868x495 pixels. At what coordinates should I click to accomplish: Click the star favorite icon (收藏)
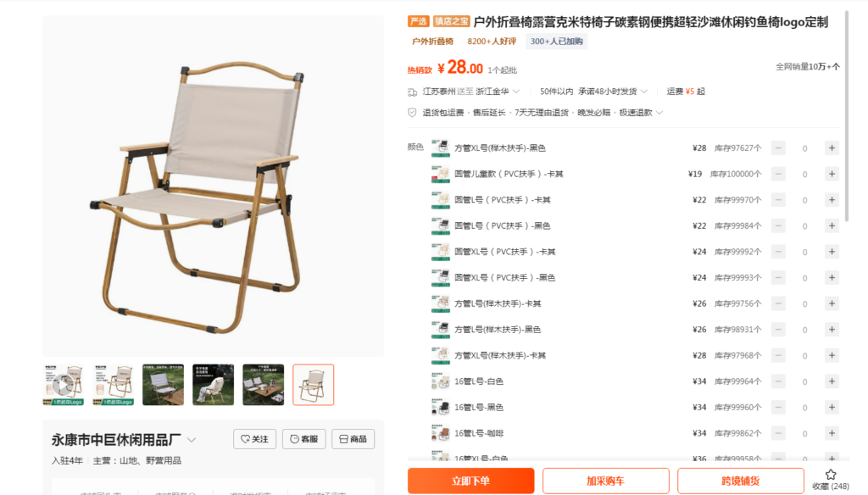coord(831,475)
